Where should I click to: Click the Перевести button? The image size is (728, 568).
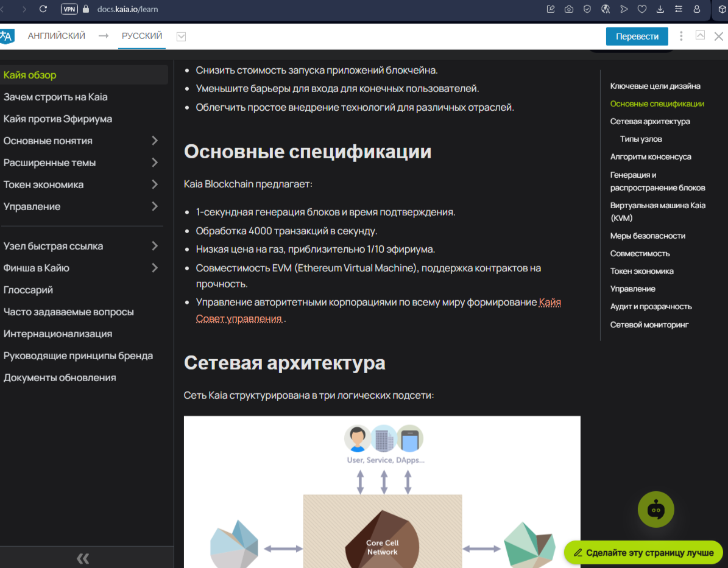[x=636, y=35]
